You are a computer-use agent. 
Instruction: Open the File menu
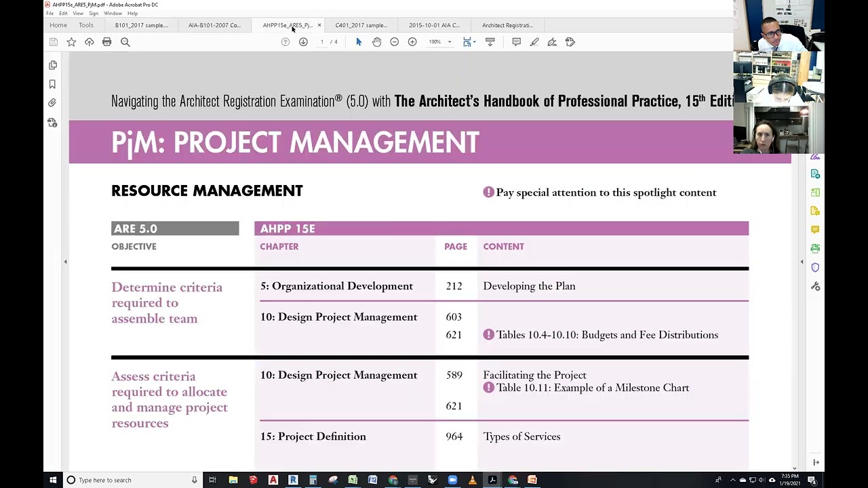coord(50,14)
